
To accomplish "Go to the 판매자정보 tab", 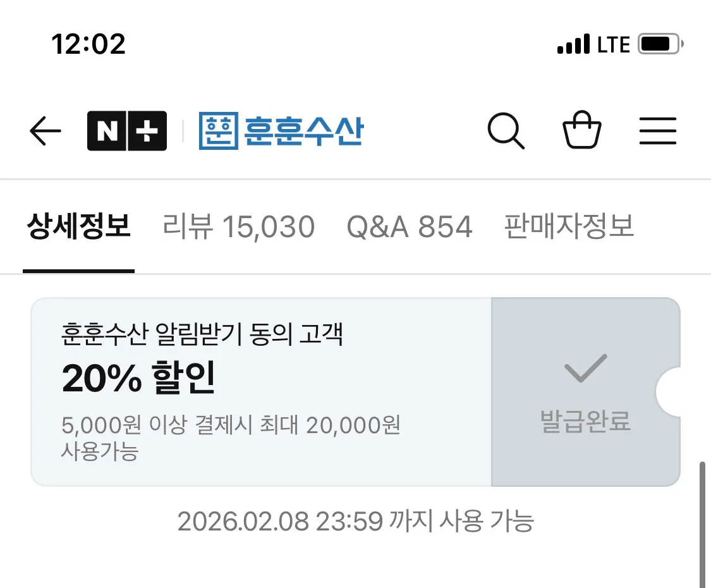I will (569, 226).
